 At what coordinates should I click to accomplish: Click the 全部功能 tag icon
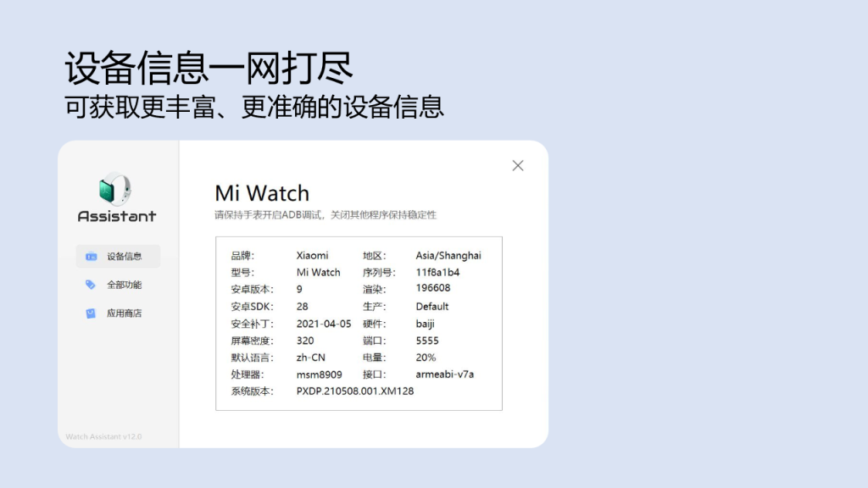(91, 285)
